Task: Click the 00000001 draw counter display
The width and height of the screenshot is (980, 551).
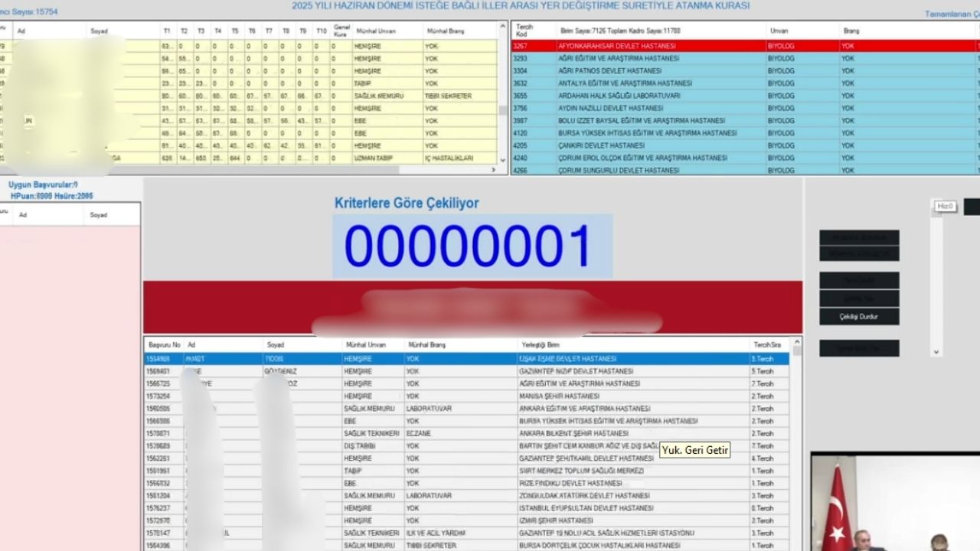Action: coord(472,246)
